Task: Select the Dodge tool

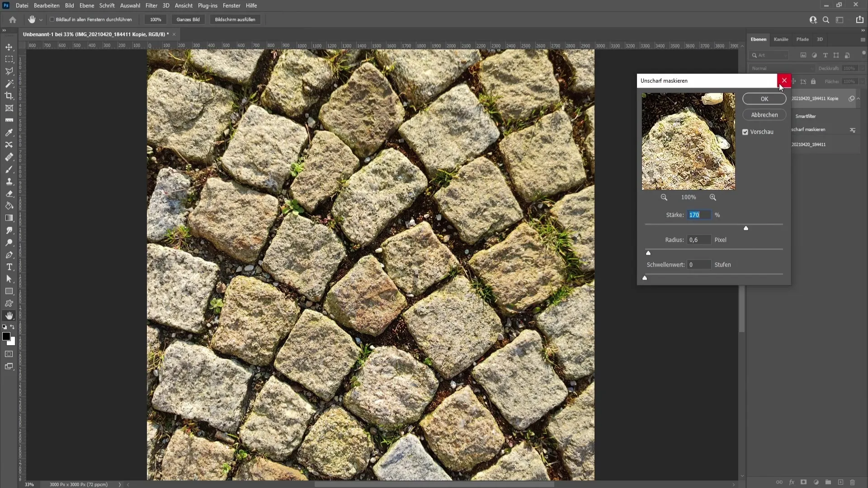Action: (9, 243)
